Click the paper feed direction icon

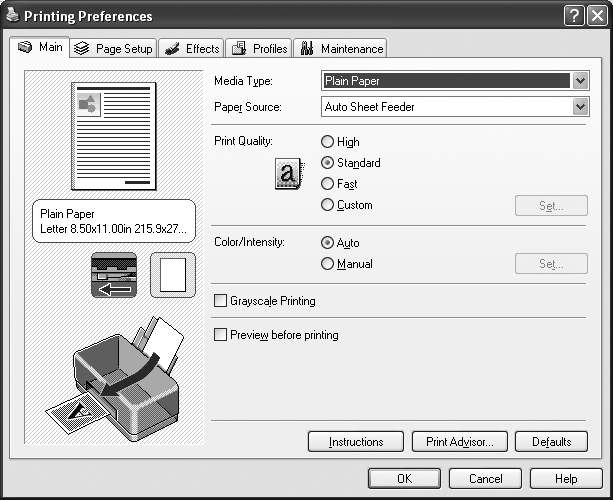114,275
